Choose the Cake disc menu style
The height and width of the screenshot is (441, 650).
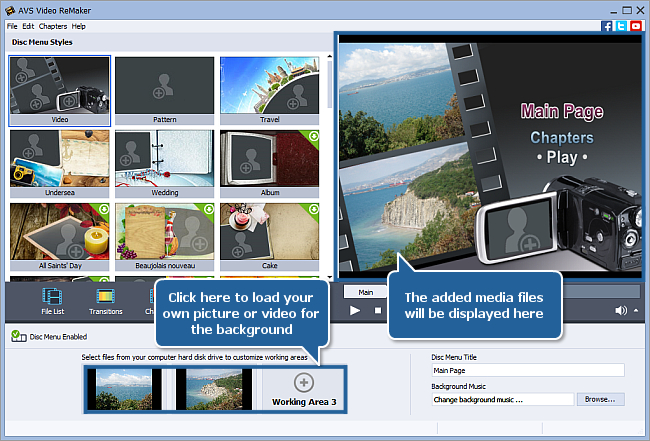[269, 236]
